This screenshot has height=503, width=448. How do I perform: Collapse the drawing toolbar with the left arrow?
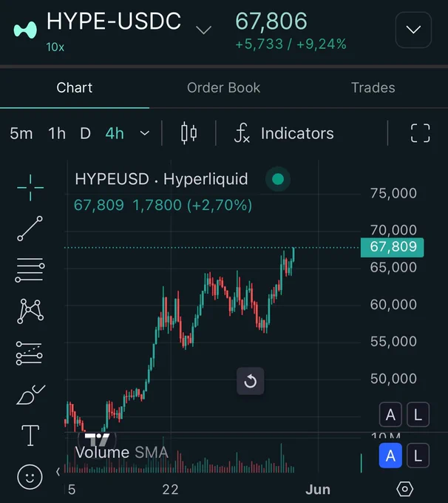(58, 472)
